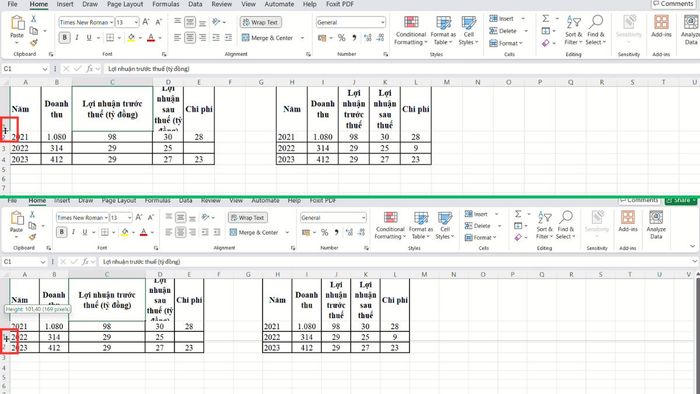The image size is (700, 394).
Task: Click Sort & Filter icon in top window
Action: click(574, 22)
